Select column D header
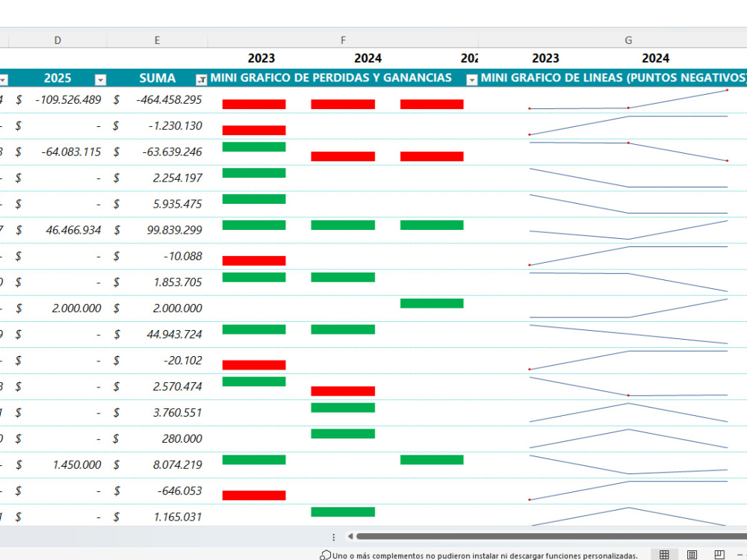The height and width of the screenshot is (560, 747). tap(58, 40)
